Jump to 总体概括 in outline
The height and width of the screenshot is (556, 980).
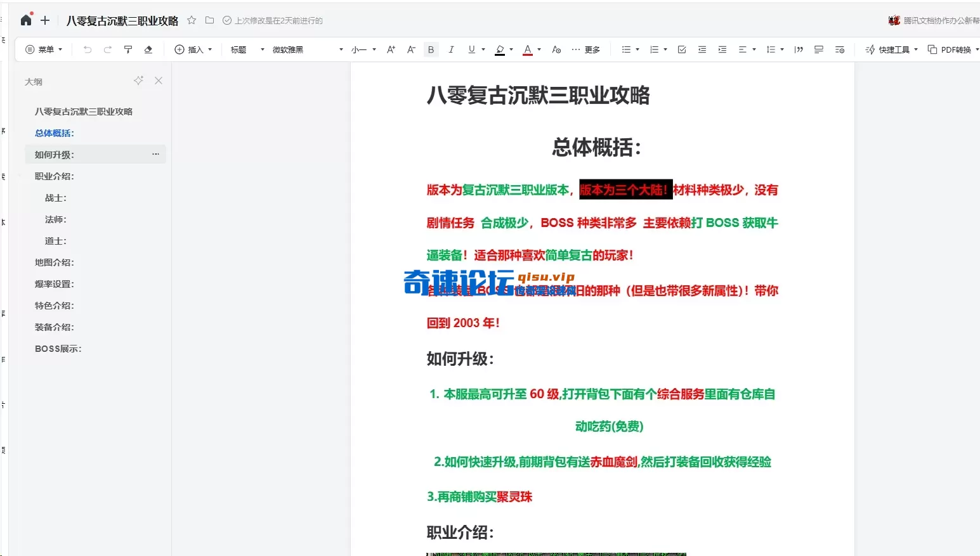coord(55,133)
